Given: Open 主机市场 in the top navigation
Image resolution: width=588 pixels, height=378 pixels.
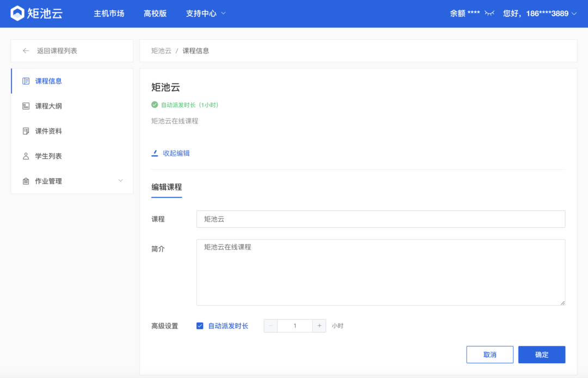Looking at the screenshot, I should tap(109, 14).
